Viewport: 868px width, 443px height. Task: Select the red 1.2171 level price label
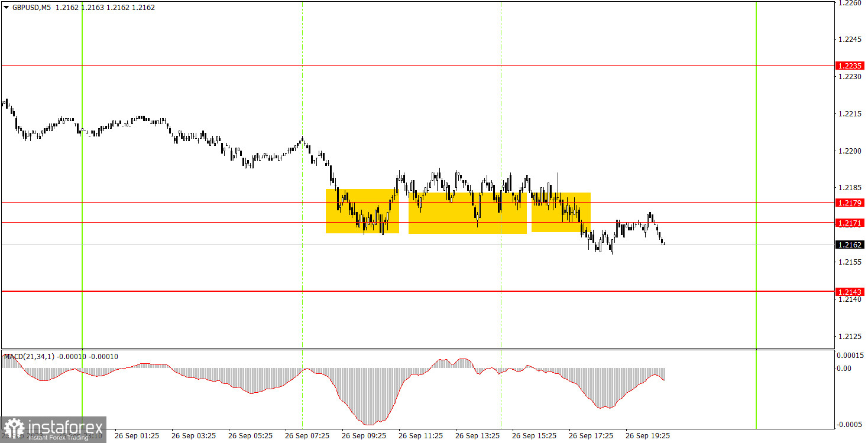pyautogui.click(x=850, y=223)
